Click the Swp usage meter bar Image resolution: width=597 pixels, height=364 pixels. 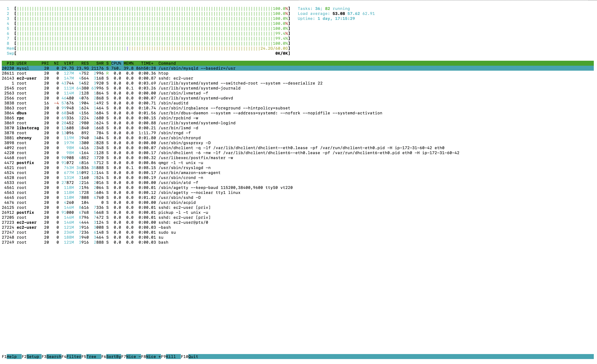coord(148,53)
